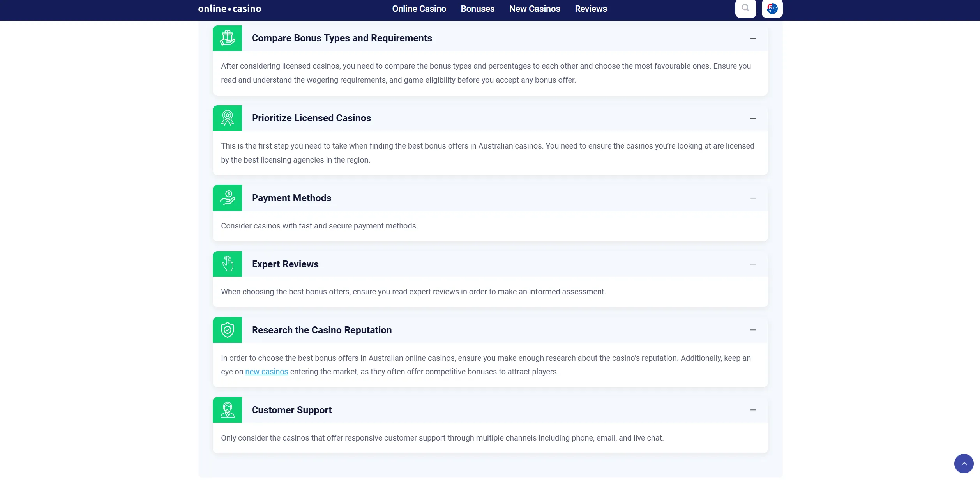
Task: Follow the new casinos link
Action: [267, 372]
